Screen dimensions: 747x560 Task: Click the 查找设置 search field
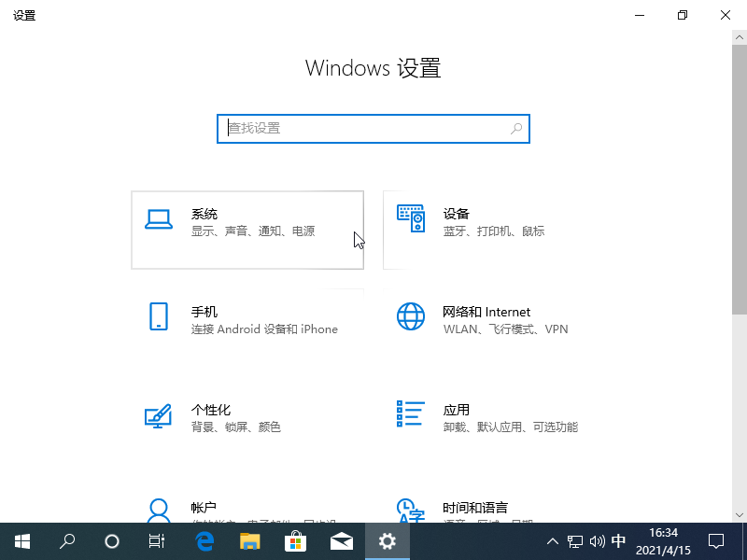364,128
